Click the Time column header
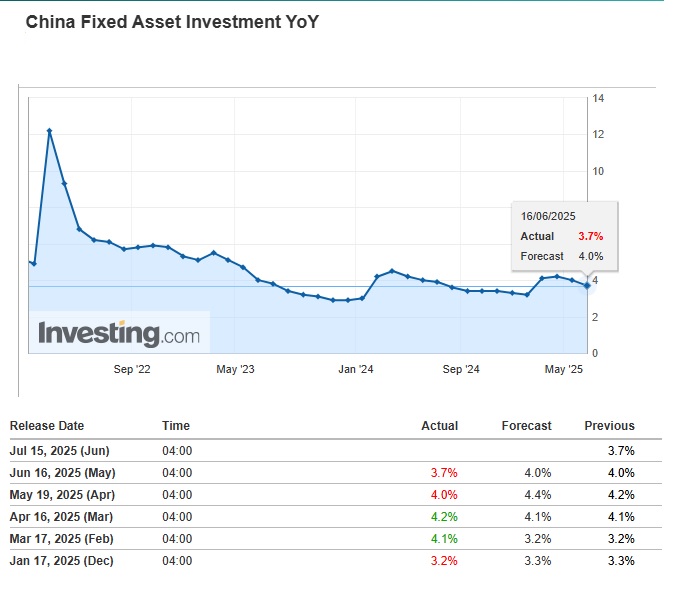Image resolution: width=676 pixels, height=598 pixels. click(x=176, y=426)
